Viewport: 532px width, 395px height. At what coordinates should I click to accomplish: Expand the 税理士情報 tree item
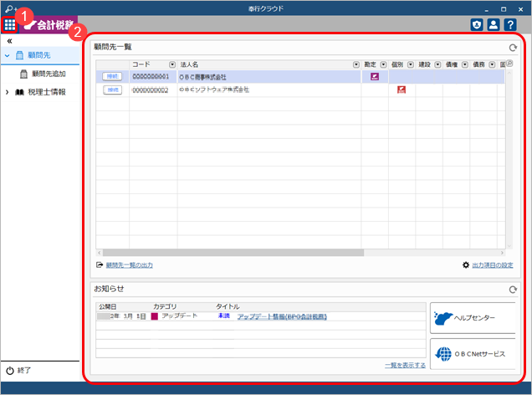tap(8, 92)
